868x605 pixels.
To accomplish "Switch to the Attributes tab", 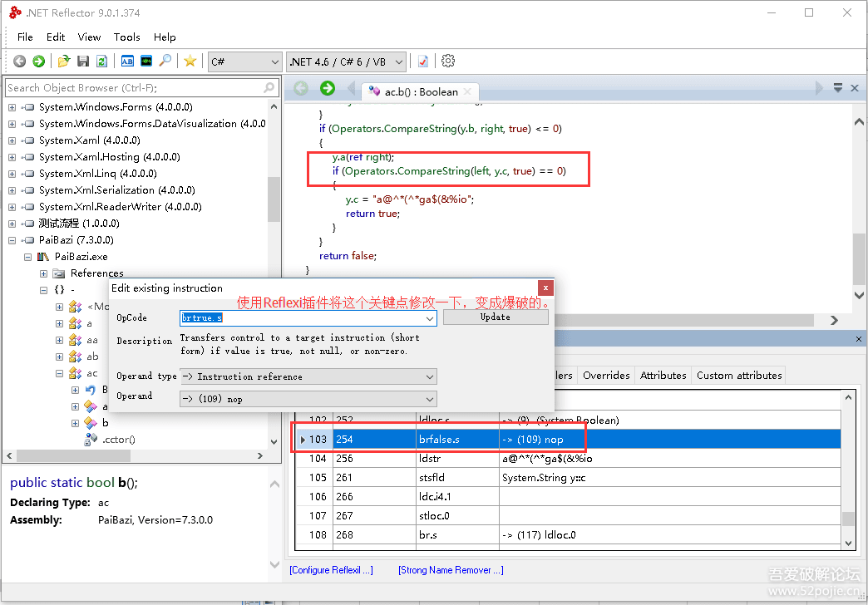I will point(663,376).
